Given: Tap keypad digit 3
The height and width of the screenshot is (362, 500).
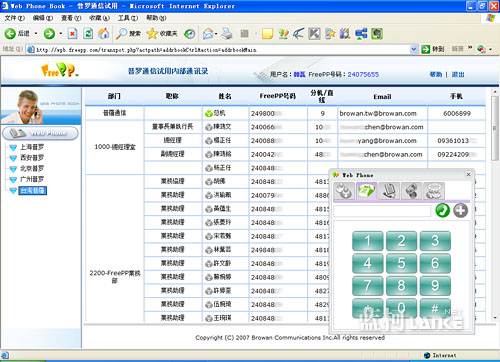Looking at the screenshot, I should [435, 241].
